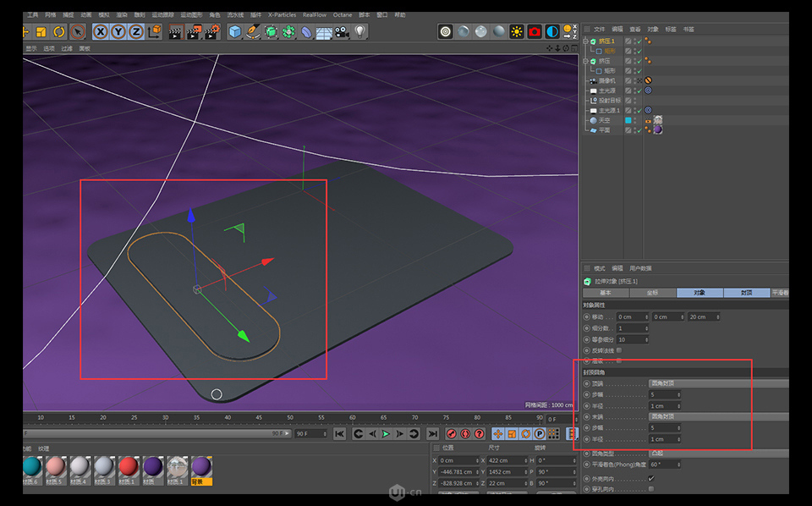The width and height of the screenshot is (812, 506).
Task: Collapse the 挤压.1 hierarchy in Object Manager
Action: [584, 41]
